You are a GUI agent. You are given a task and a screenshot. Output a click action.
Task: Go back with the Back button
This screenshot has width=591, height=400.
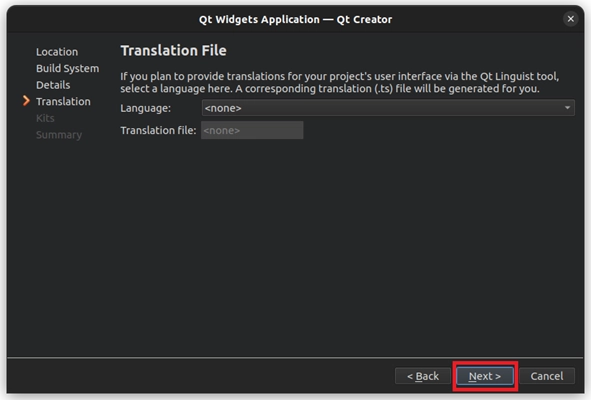(423, 376)
